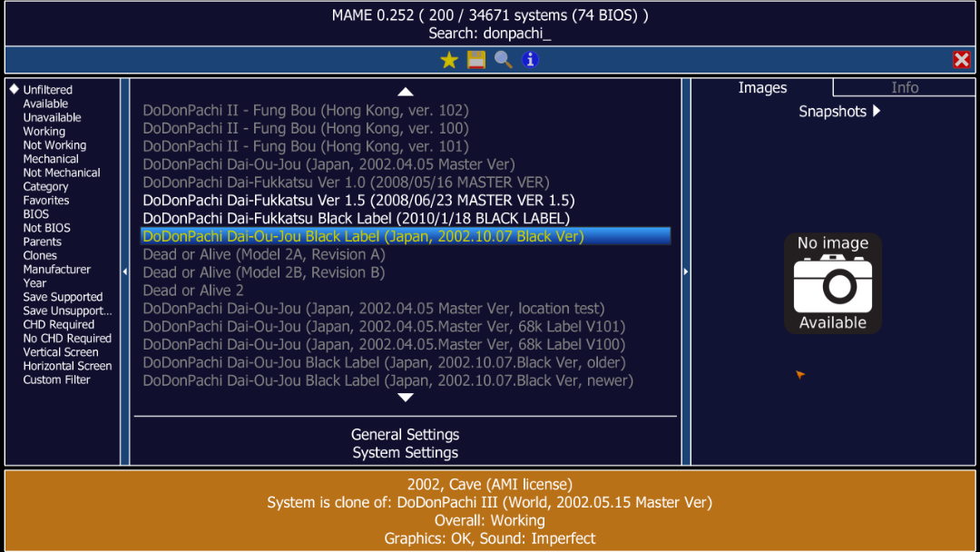
Task: Open System Settings
Action: 405,452
